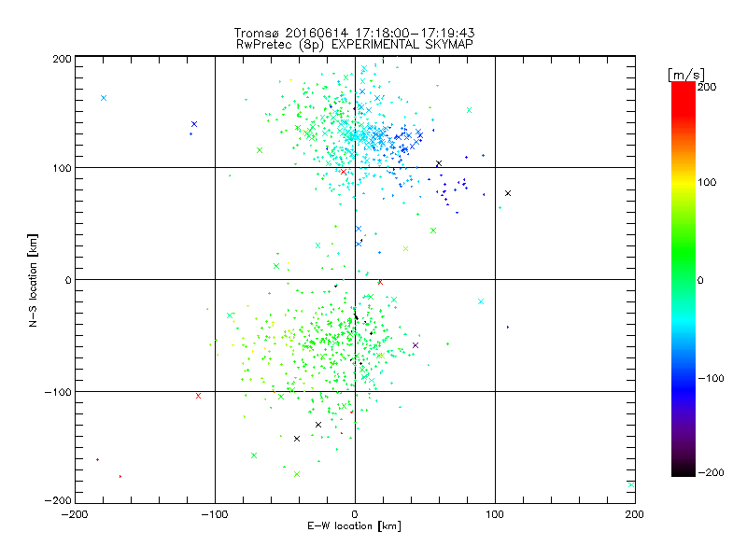Pick the cyan band of the colorbar
Image resolution: width=747 pixels, height=560 pixels.
point(684,324)
